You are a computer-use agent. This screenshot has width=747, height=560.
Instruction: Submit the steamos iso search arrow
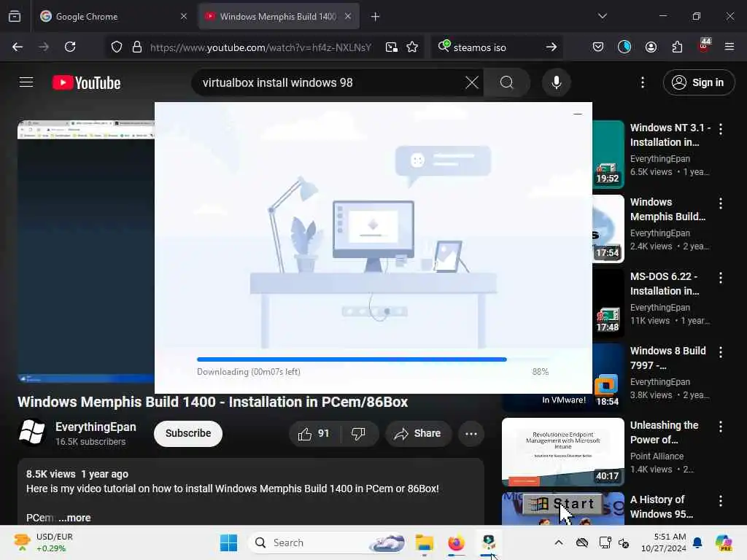(x=551, y=47)
